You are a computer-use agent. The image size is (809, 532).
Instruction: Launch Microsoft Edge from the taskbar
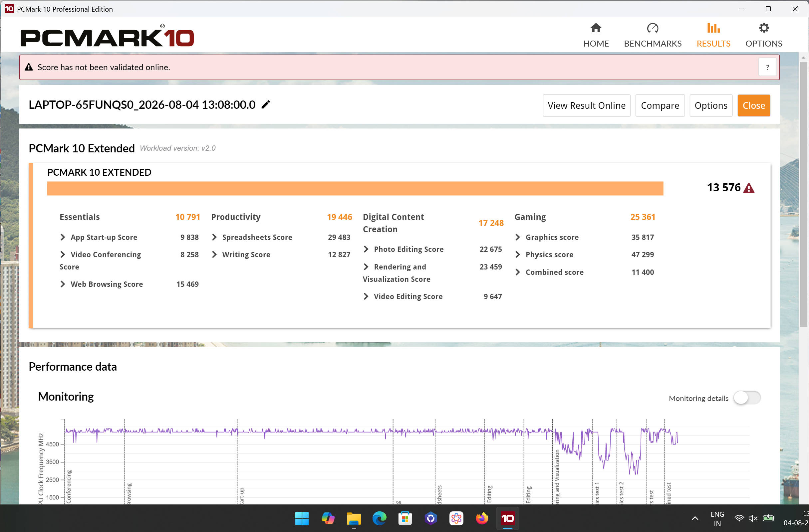[379, 518]
